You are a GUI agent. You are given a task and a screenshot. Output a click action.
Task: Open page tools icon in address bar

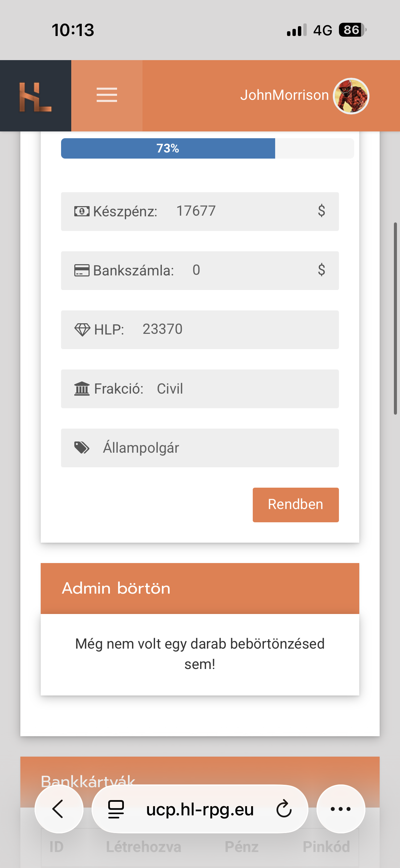(x=116, y=809)
